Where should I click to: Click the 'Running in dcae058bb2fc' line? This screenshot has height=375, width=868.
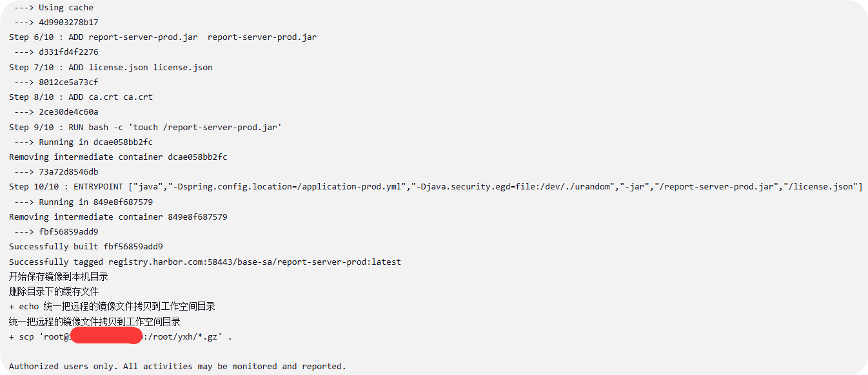point(95,142)
